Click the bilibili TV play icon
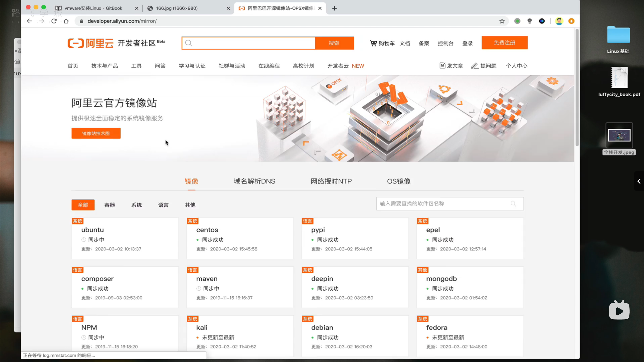Image resolution: width=644 pixels, height=362 pixels. click(619, 310)
